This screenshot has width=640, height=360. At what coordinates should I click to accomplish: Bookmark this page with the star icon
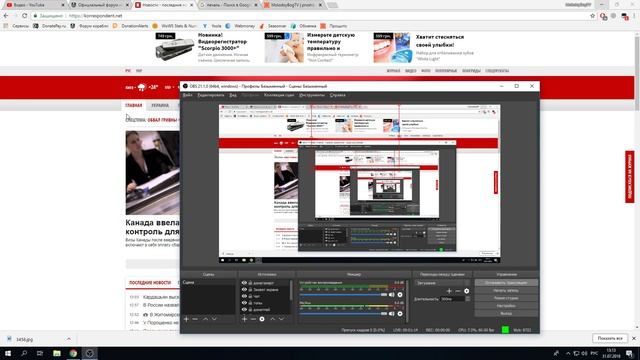click(593, 16)
